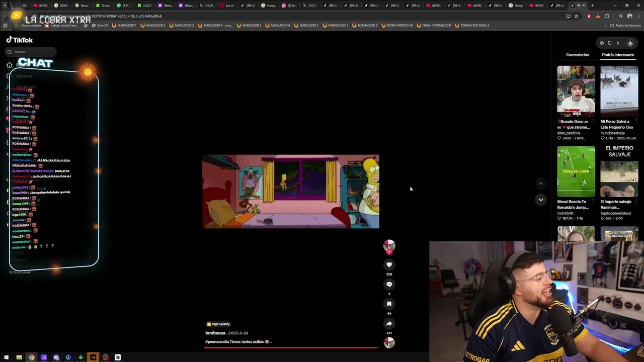
Task: Open the INTRO PARTIDO 4K bookmark
Action: click(x=397, y=25)
